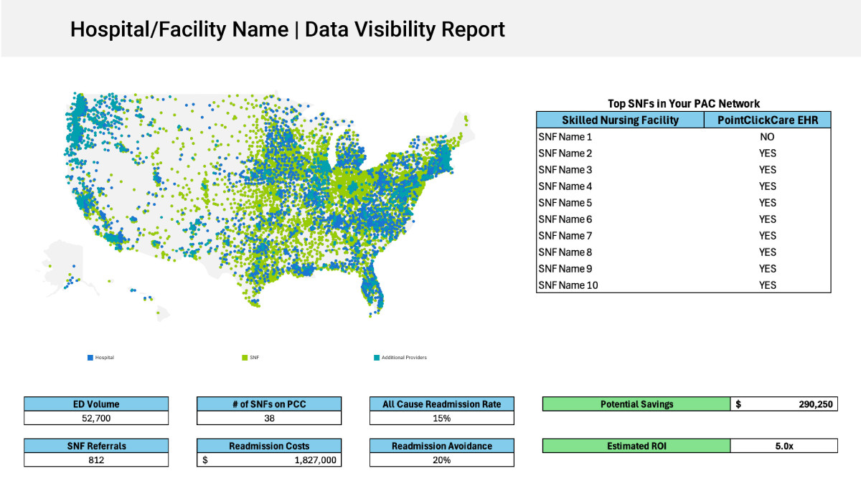Click the Estimated ROI value 5.0x
This screenshot has height=504, width=861.
[x=784, y=446]
